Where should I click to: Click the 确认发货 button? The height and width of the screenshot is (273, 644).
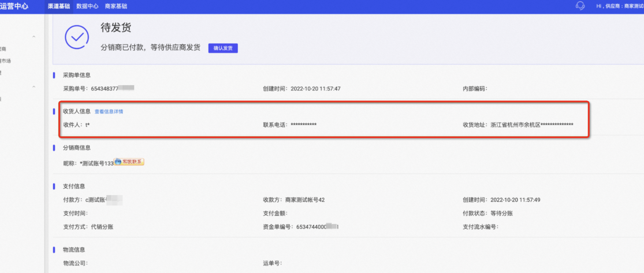click(x=223, y=48)
